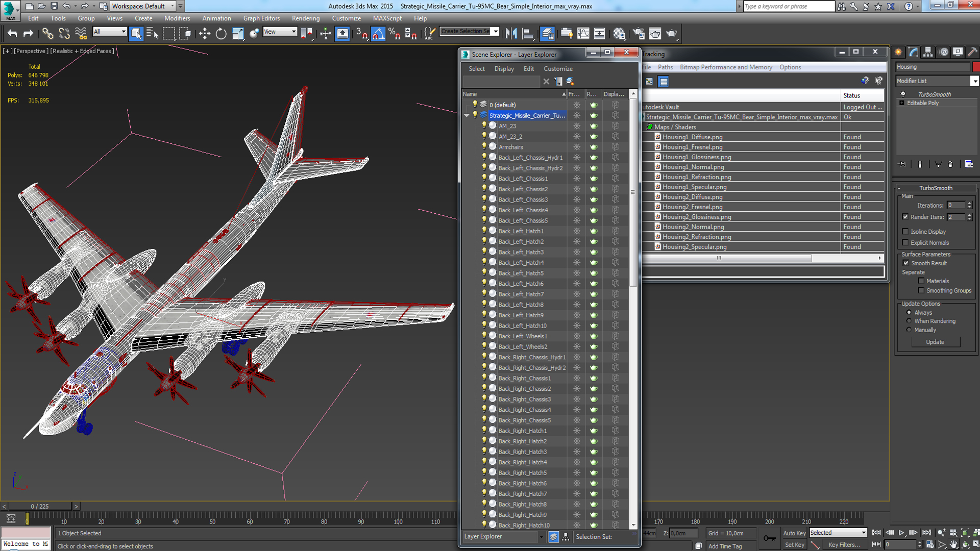Toggle visibility bulb for Armchairs layer row
The image size is (980, 551).
tap(484, 147)
